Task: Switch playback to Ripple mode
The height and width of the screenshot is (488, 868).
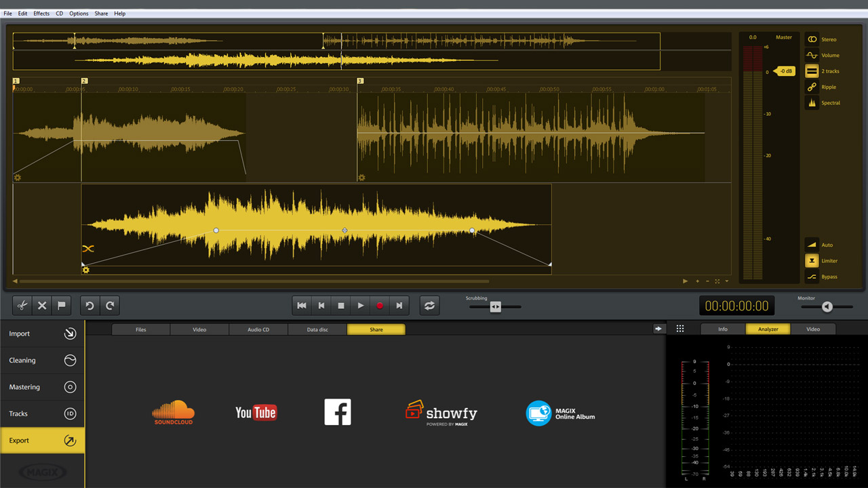Action: (823, 87)
